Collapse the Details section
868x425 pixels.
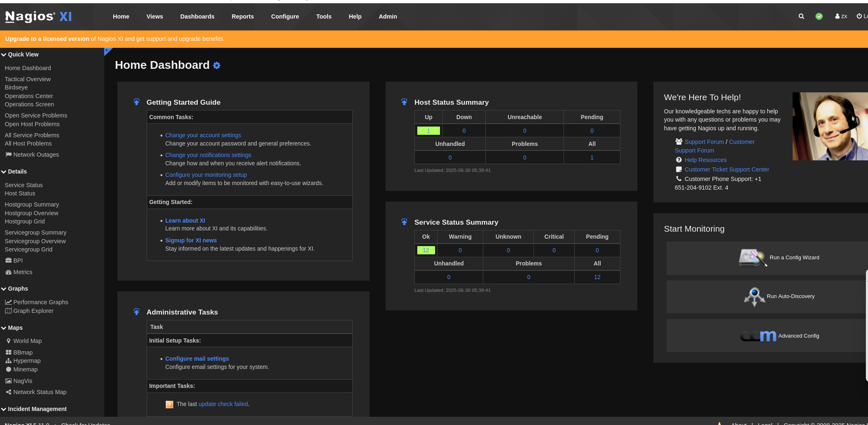pos(14,171)
